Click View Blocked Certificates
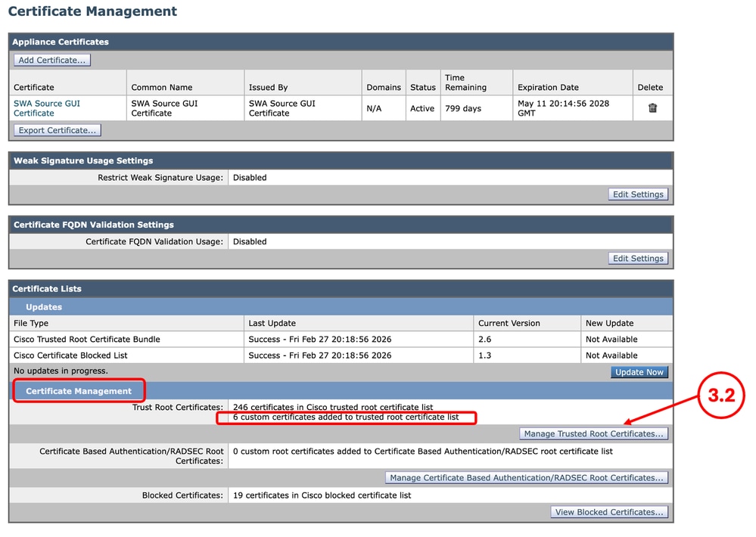Image resolution: width=756 pixels, height=537 pixels. click(x=609, y=512)
